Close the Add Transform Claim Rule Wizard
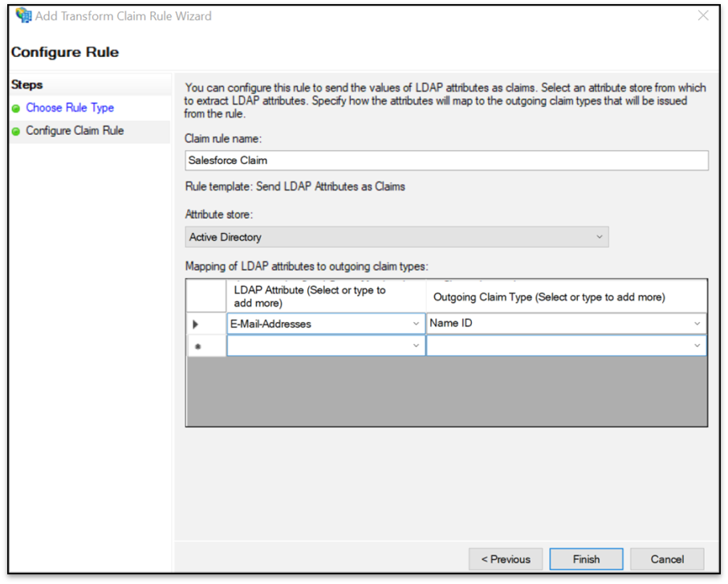728x584 pixels. (703, 16)
